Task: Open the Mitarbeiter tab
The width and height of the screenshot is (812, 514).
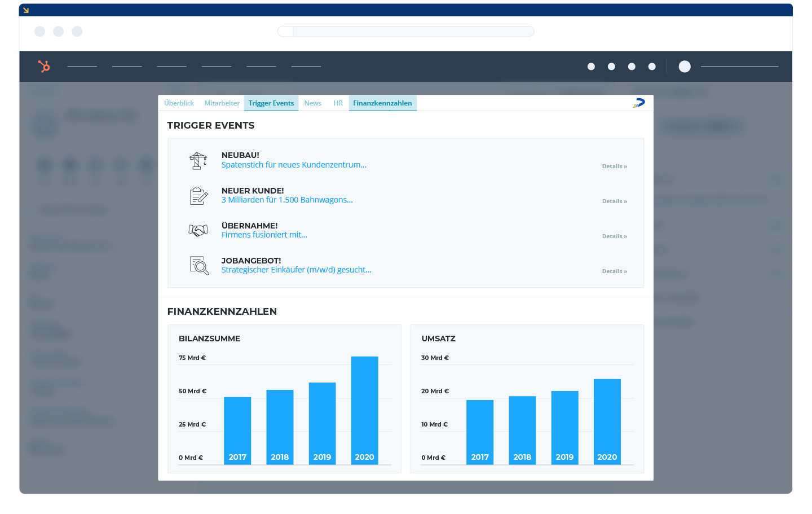Action: [222, 103]
